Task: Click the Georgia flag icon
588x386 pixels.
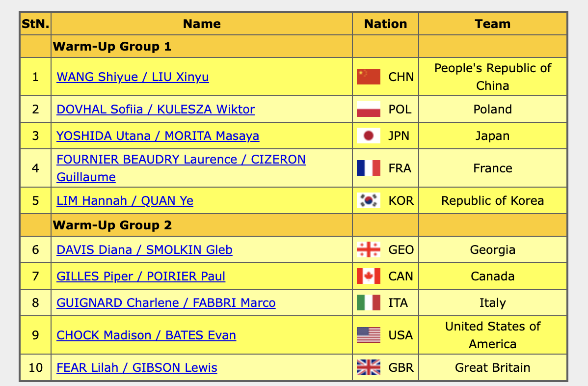Action: [x=368, y=249]
